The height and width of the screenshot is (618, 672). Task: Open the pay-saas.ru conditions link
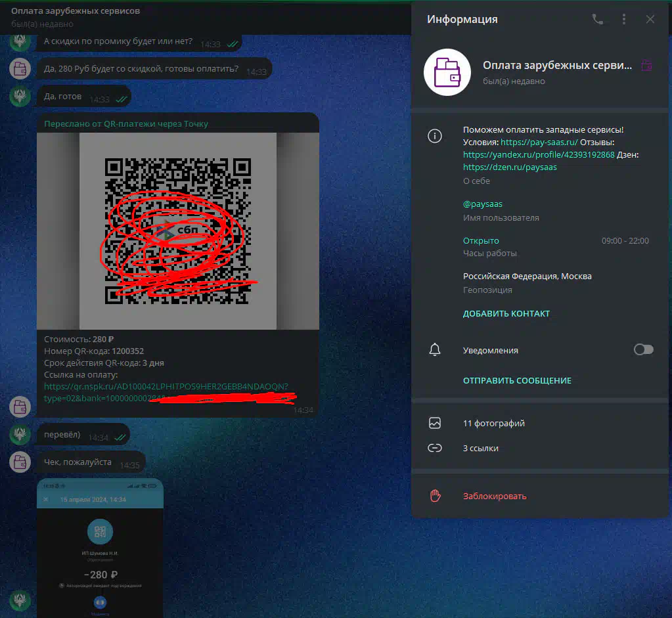[x=539, y=143]
